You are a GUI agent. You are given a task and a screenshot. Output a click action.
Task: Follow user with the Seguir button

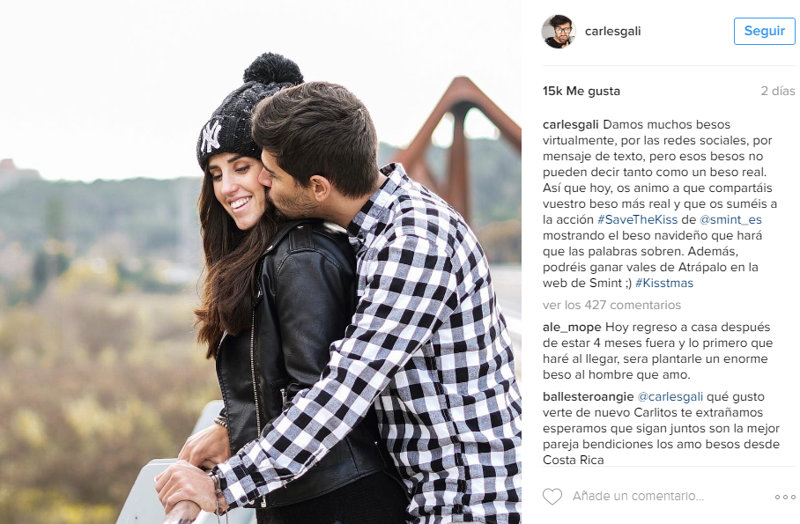[x=764, y=31]
